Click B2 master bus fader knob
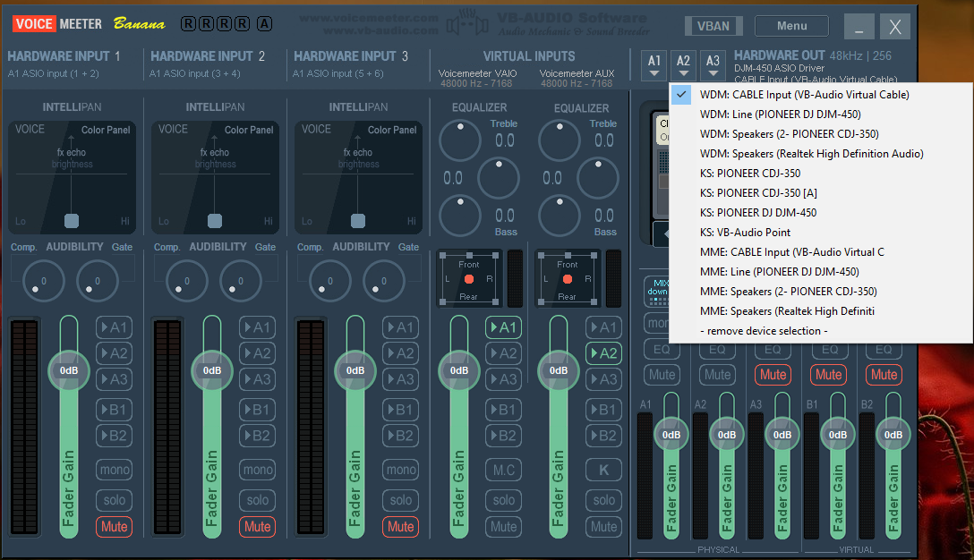The image size is (974, 560). 893,435
